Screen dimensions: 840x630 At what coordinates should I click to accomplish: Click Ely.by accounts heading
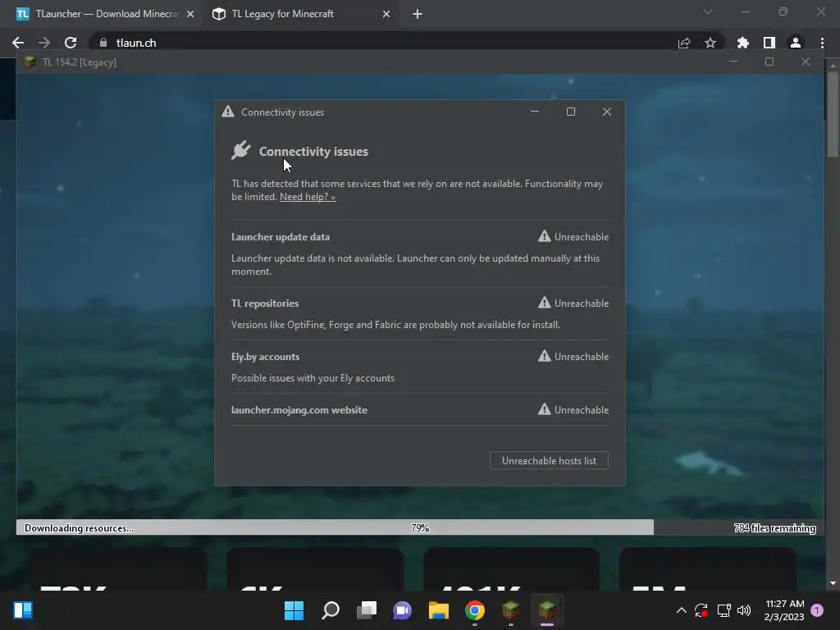[x=265, y=357]
